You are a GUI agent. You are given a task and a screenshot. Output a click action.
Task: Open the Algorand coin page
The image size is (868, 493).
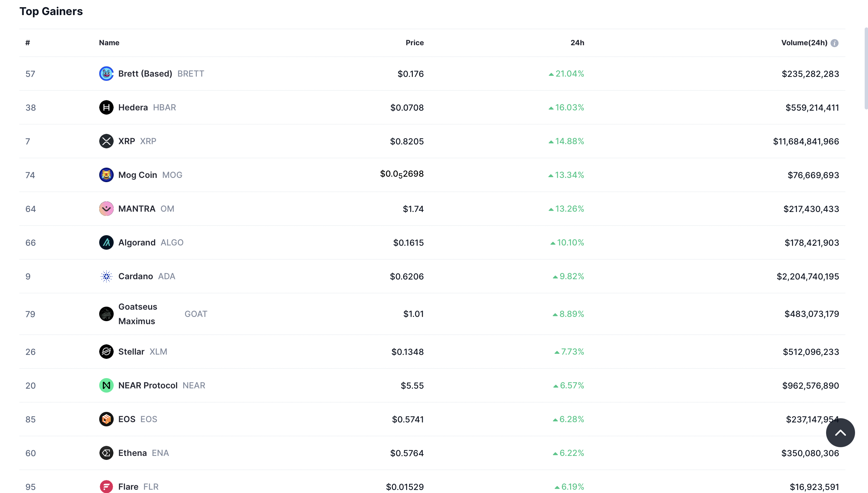tap(137, 242)
